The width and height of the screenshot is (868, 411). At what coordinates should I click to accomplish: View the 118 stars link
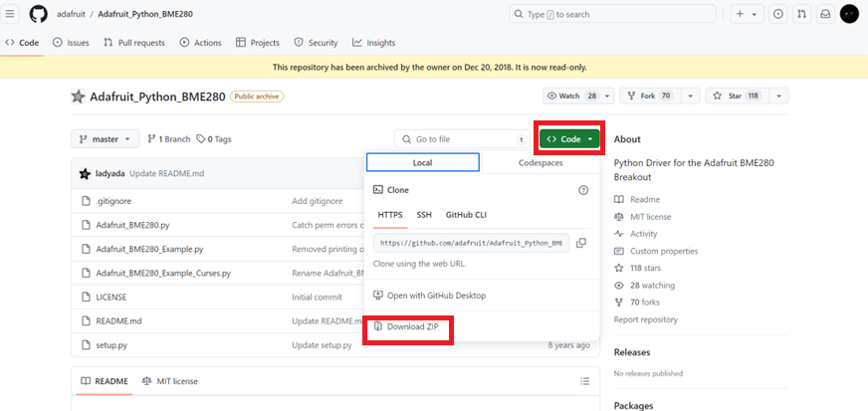click(x=637, y=269)
